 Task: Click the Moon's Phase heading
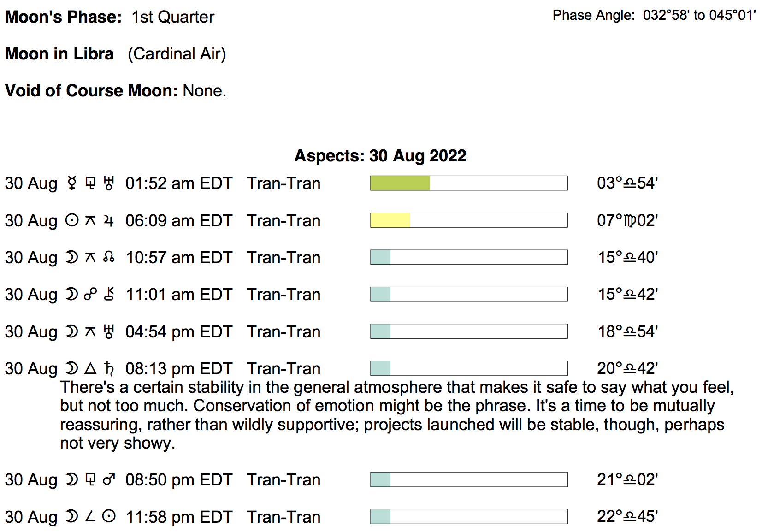tap(63, 17)
